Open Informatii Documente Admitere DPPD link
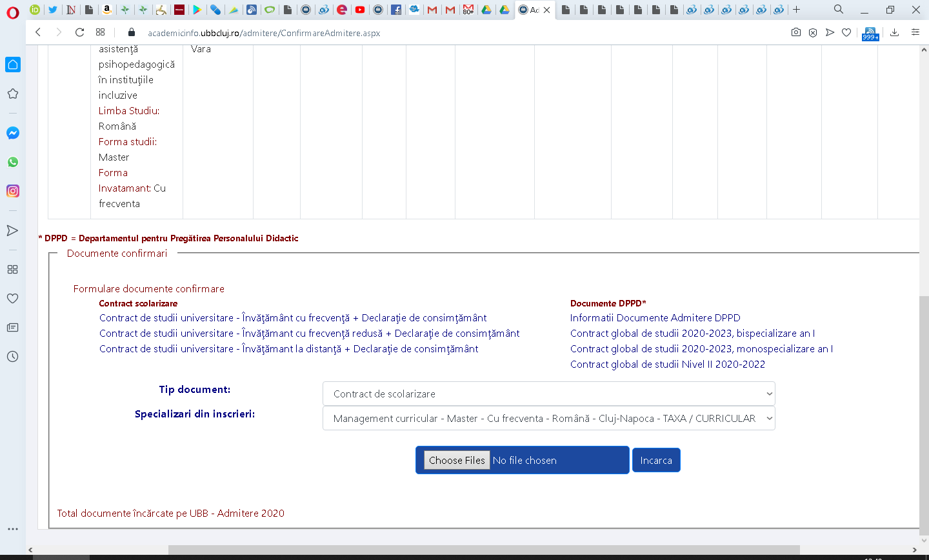Image resolution: width=929 pixels, height=560 pixels. point(655,318)
